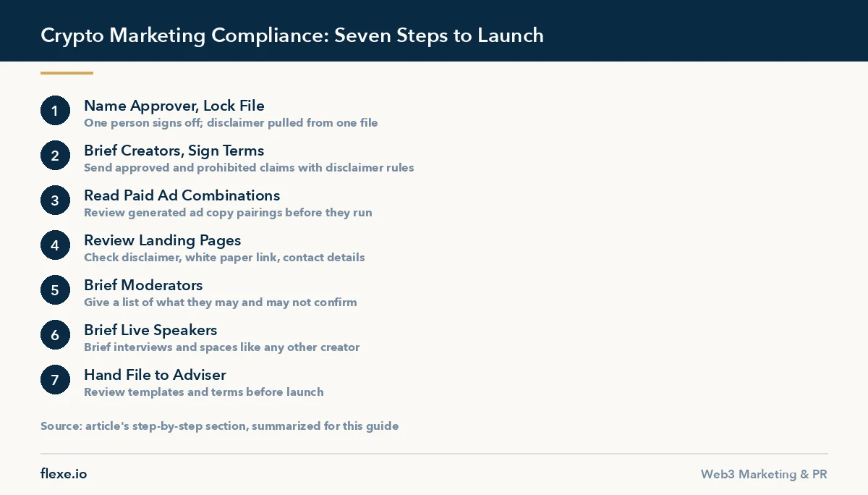Click the heading 'Brief Moderators'
Screen dimensions: 868x495
point(143,285)
